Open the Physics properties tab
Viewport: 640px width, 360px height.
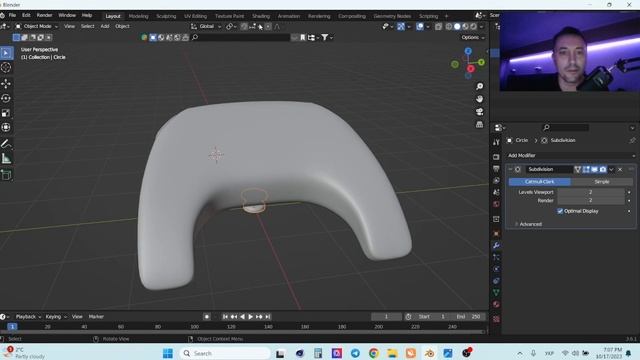pyautogui.click(x=496, y=269)
